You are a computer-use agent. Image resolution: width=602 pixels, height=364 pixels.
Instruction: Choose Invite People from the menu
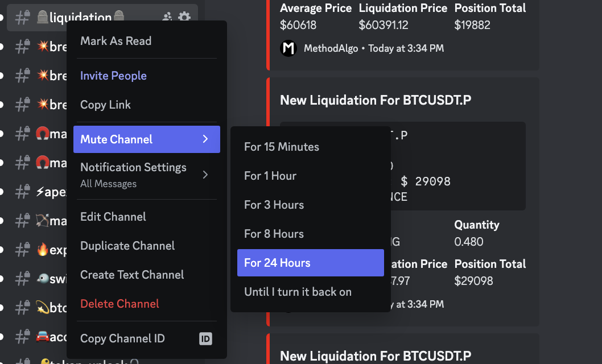coord(113,76)
